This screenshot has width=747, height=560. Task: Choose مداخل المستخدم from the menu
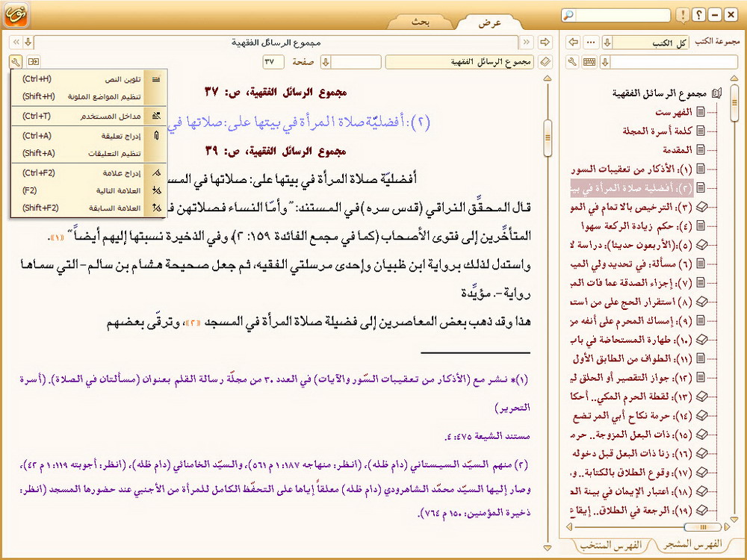click(89, 116)
